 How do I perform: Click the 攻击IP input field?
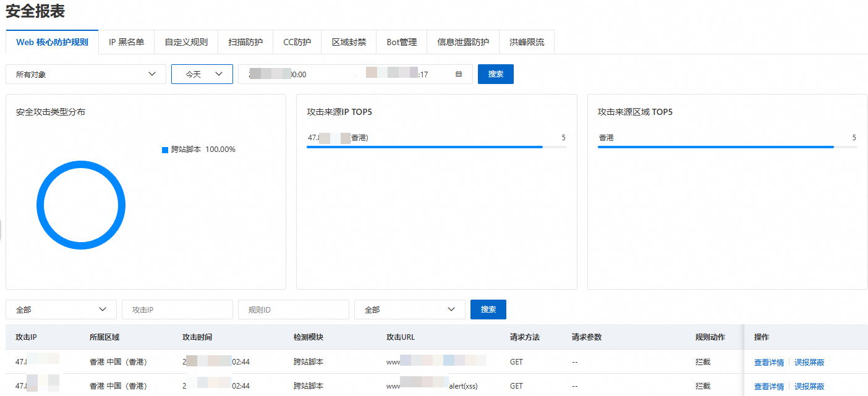click(177, 309)
